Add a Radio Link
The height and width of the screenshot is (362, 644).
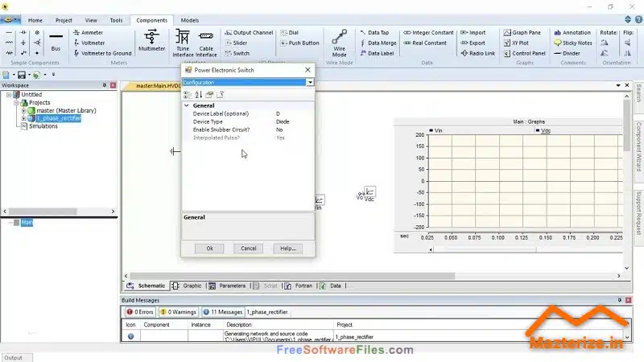pyautogui.click(x=477, y=53)
